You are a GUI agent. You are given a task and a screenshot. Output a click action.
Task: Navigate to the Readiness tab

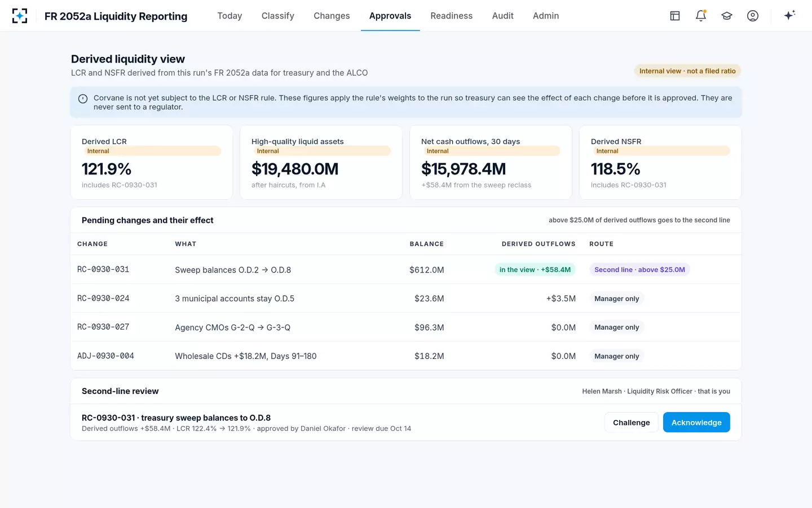(x=452, y=16)
